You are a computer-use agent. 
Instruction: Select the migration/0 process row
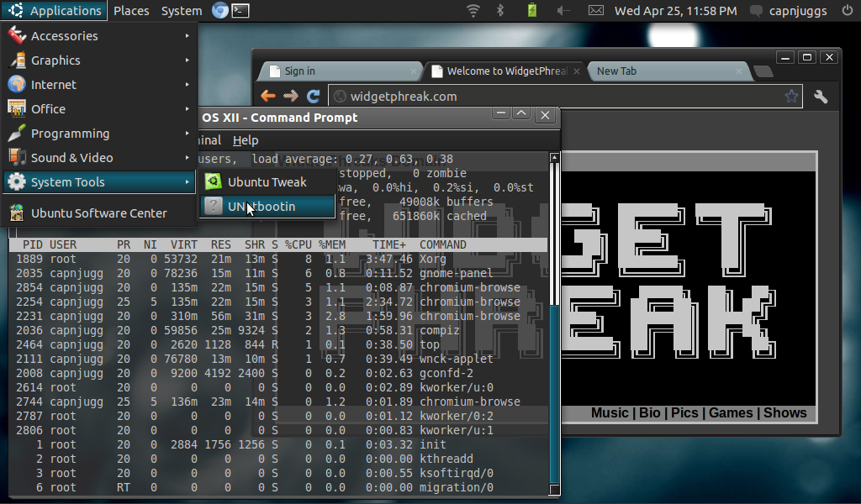tap(279, 487)
